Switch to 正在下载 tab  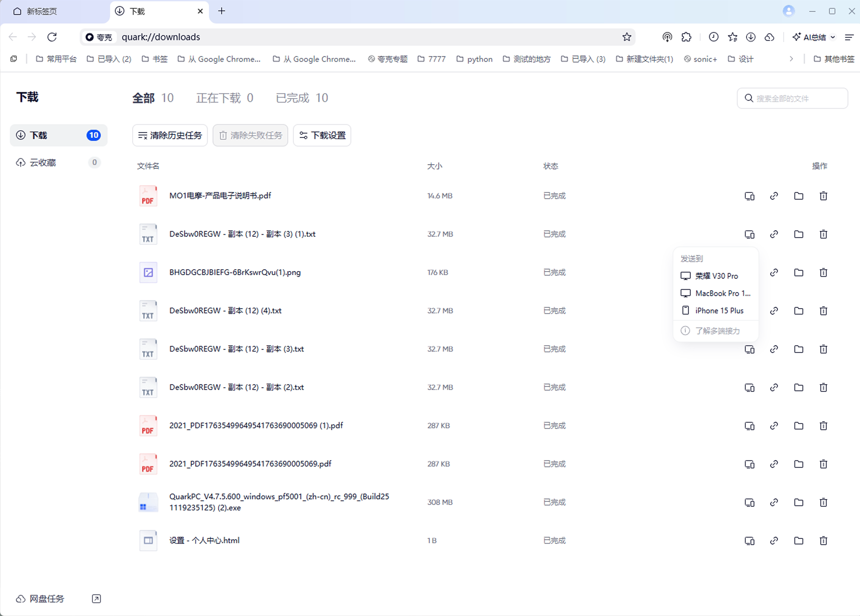[x=224, y=98]
